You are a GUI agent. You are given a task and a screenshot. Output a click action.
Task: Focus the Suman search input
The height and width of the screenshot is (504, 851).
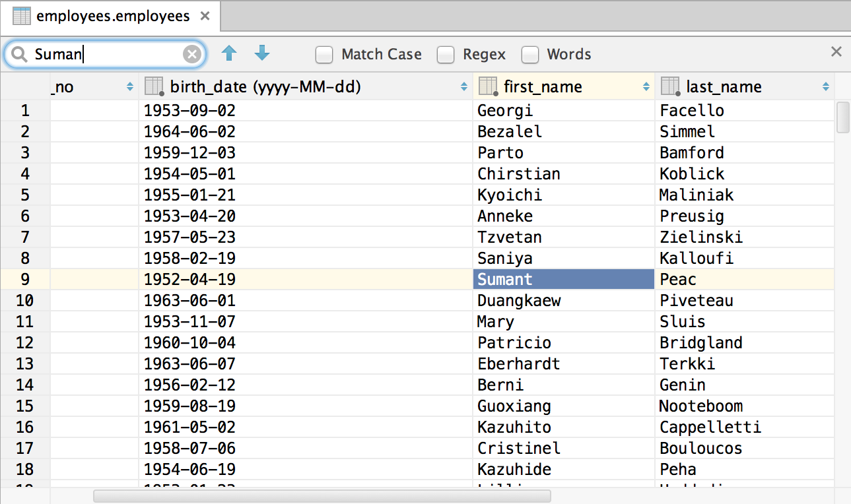point(106,54)
